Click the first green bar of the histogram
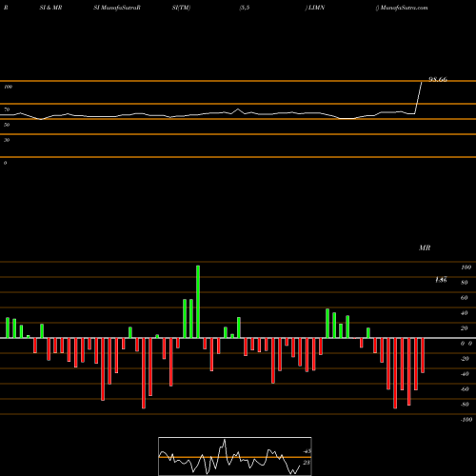The height and width of the screenshot is (476, 476). pos(8,327)
